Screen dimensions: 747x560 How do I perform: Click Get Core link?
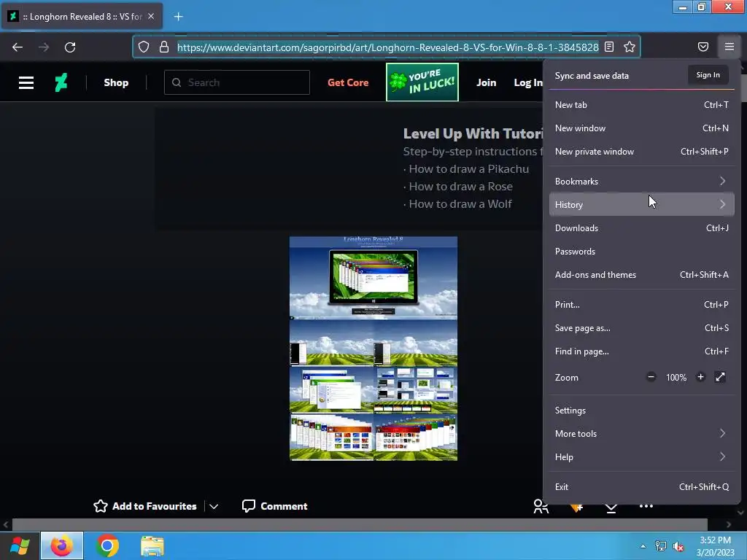(x=348, y=82)
